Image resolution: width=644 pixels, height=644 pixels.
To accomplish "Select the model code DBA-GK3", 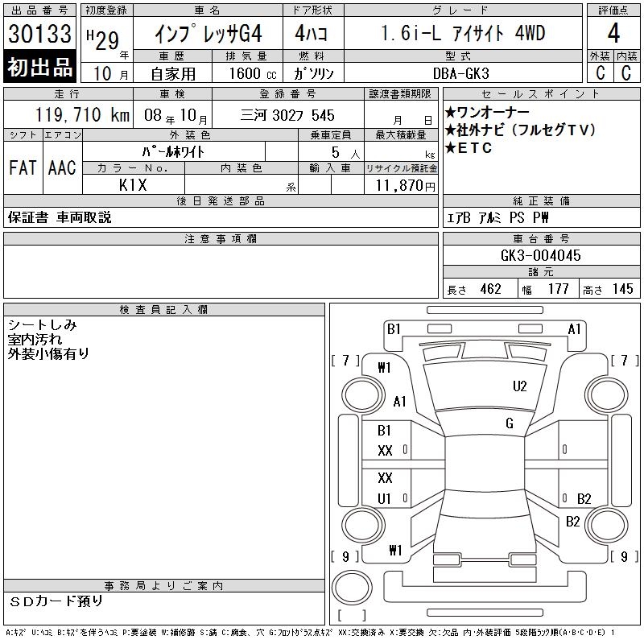I will pyautogui.click(x=461, y=73).
